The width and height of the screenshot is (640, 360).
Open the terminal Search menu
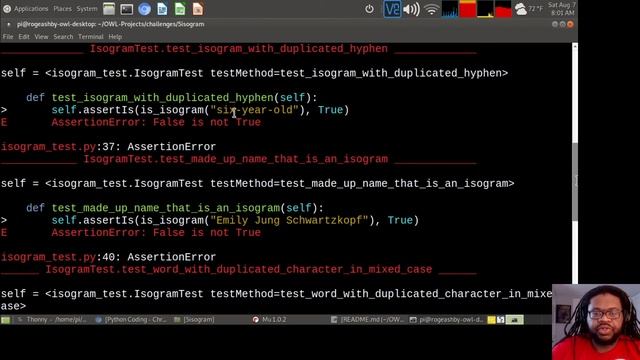[x=63, y=37]
